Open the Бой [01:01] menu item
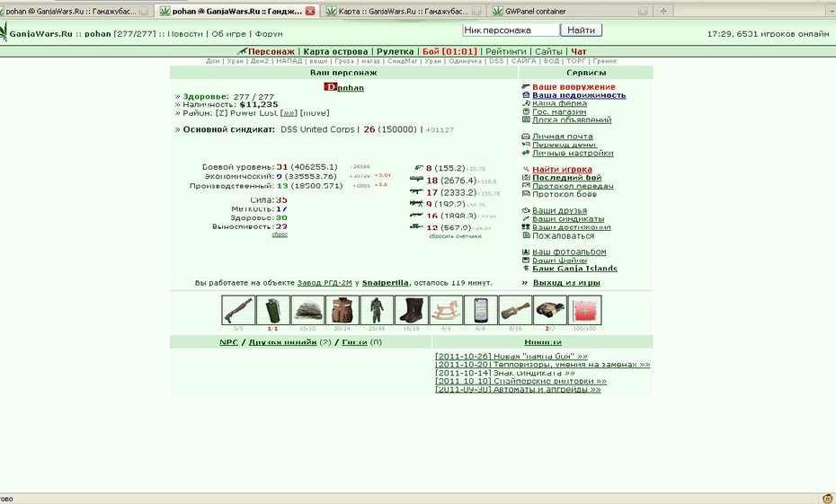Screen dimensions: 836x504 [449, 52]
